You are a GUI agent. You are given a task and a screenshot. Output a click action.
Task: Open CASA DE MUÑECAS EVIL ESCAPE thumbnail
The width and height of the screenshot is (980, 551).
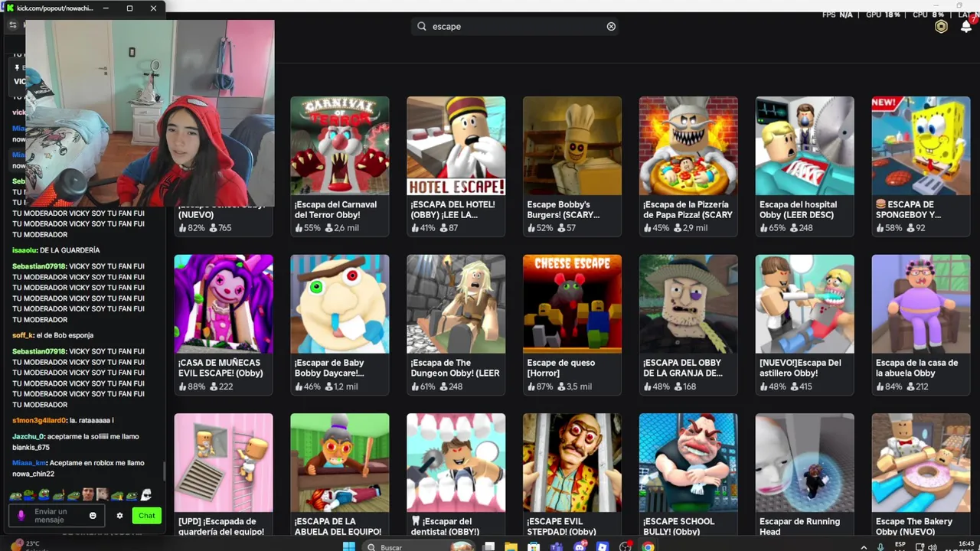coord(224,304)
